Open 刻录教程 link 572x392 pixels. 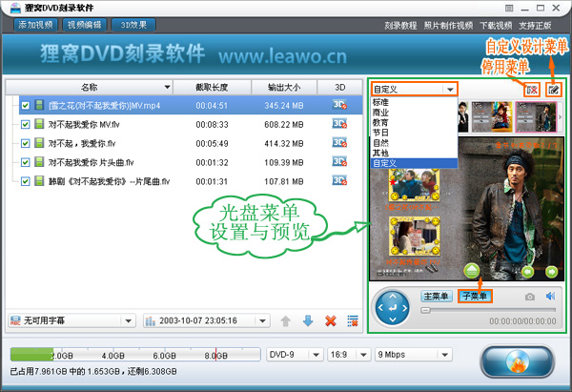400,26
